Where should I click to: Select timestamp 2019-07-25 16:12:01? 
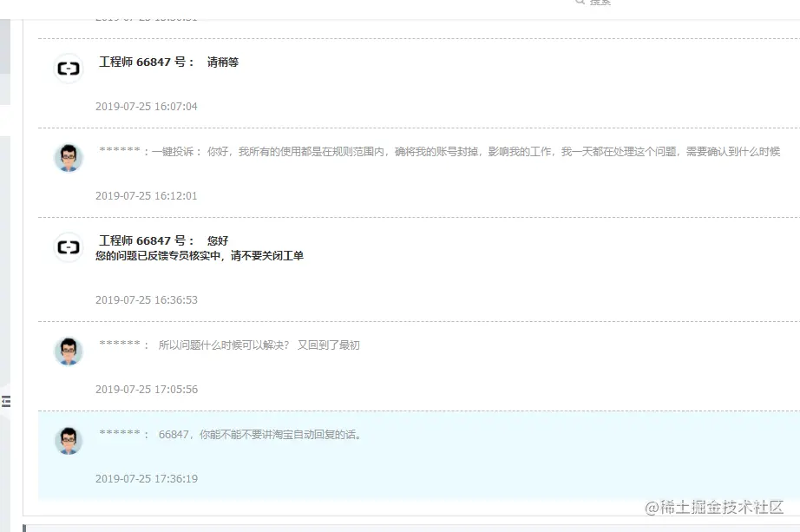point(147,195)
